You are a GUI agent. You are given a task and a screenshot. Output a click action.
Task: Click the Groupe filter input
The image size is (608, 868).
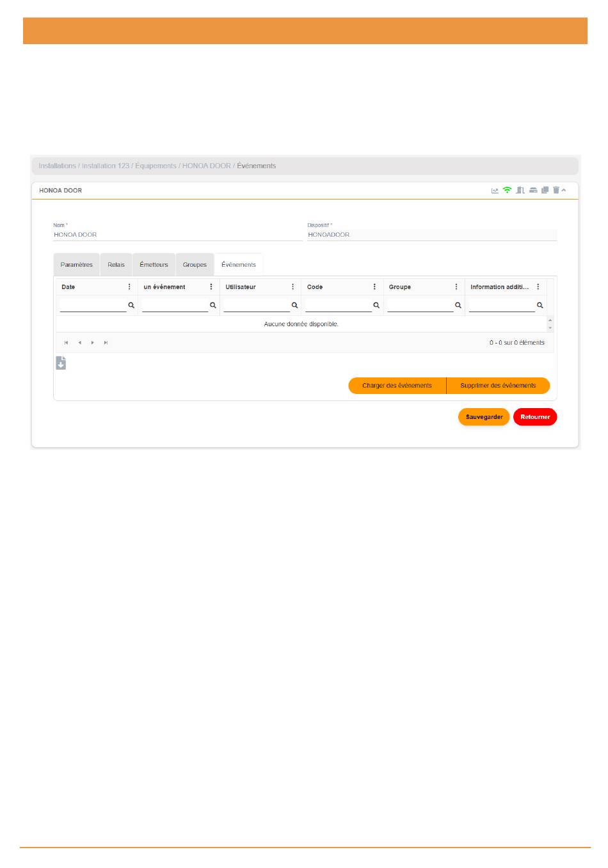420,306
